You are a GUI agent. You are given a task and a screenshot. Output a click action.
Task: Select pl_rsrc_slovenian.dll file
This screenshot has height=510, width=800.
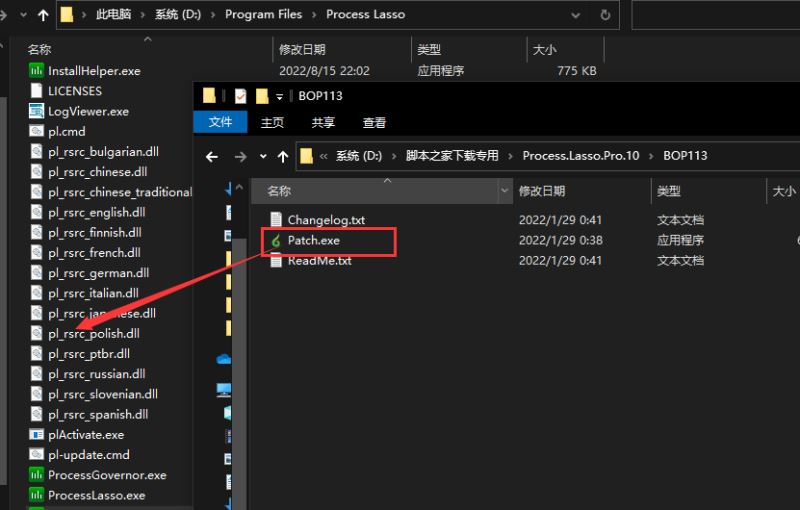click(94, 394)
